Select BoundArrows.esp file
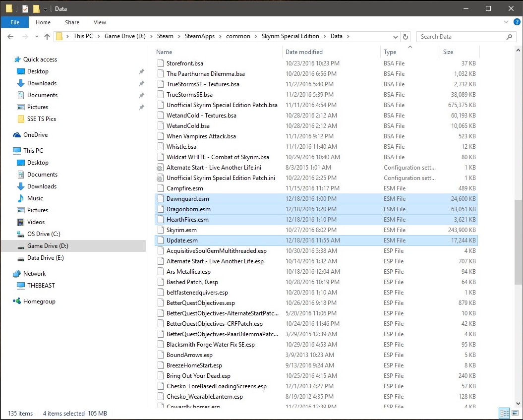This screenshot has height=420, width=523. point(316,355)
